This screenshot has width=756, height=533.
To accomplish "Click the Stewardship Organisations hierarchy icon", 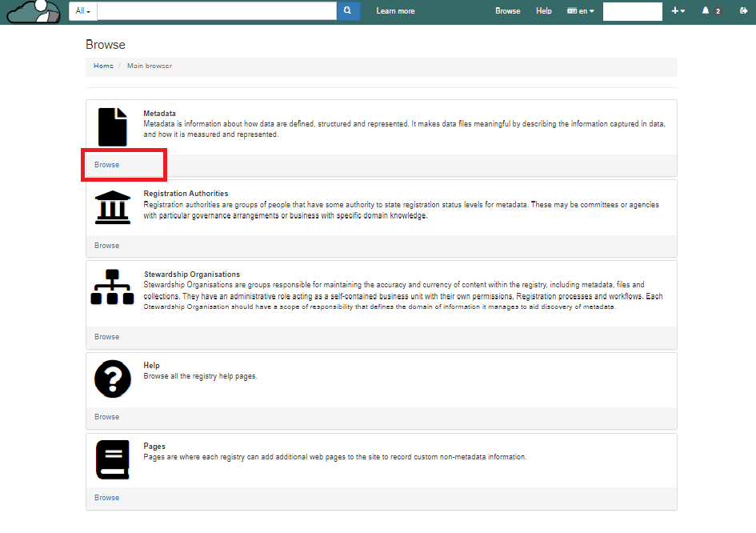I will (x=112, y=287).
